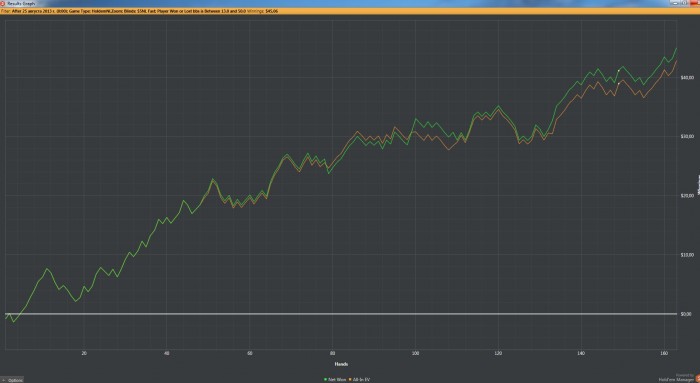Click the 100 hands axis tick label
The height and width of the screenshot is (383, 700).
coord(415,353)
